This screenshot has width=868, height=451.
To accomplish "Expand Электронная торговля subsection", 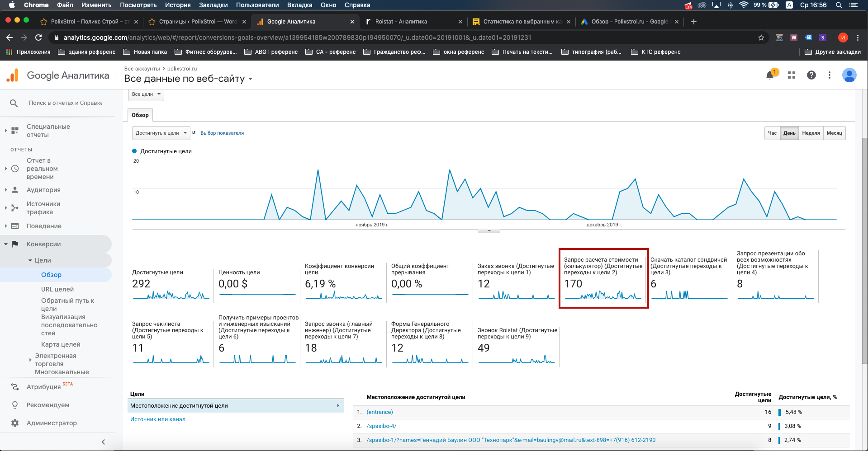I will [x=30, y=360].
